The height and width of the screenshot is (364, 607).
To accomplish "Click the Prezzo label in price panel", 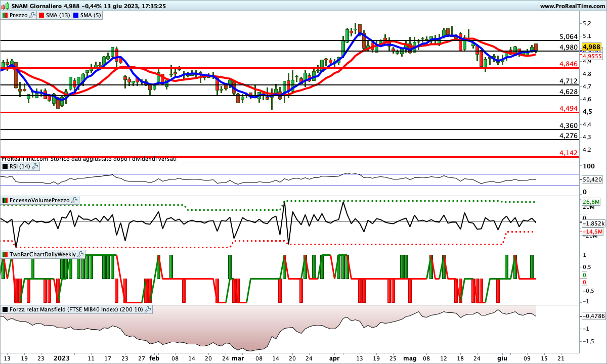I will click(19, 15).
